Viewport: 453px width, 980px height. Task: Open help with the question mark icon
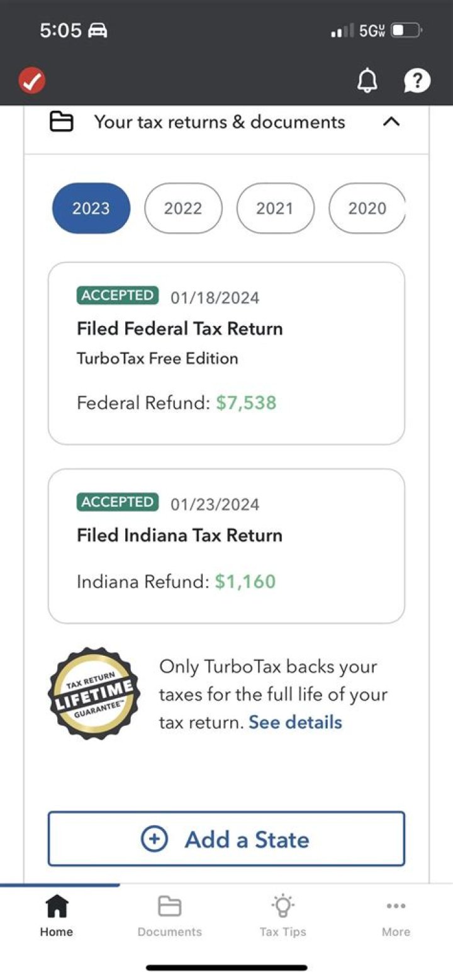(417, 81)
